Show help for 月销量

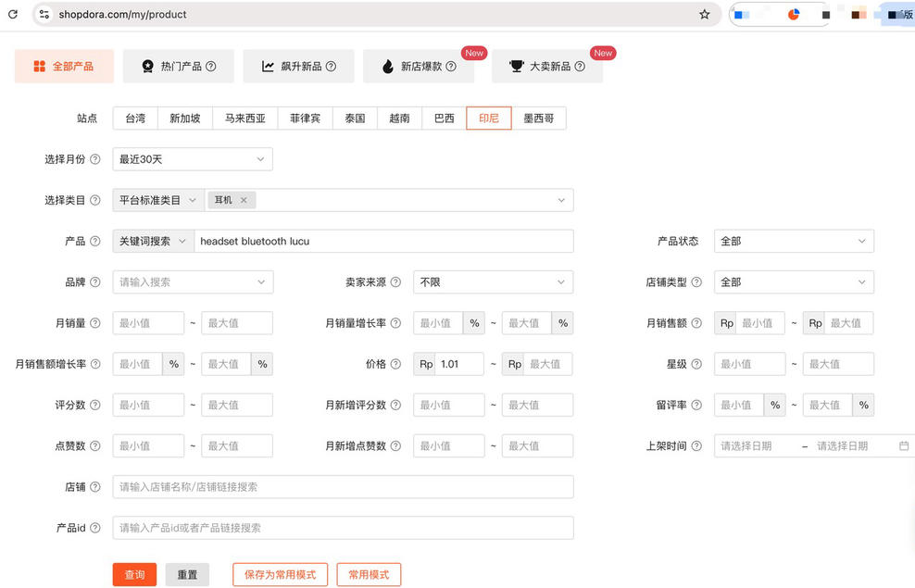(x=95, y=323)
